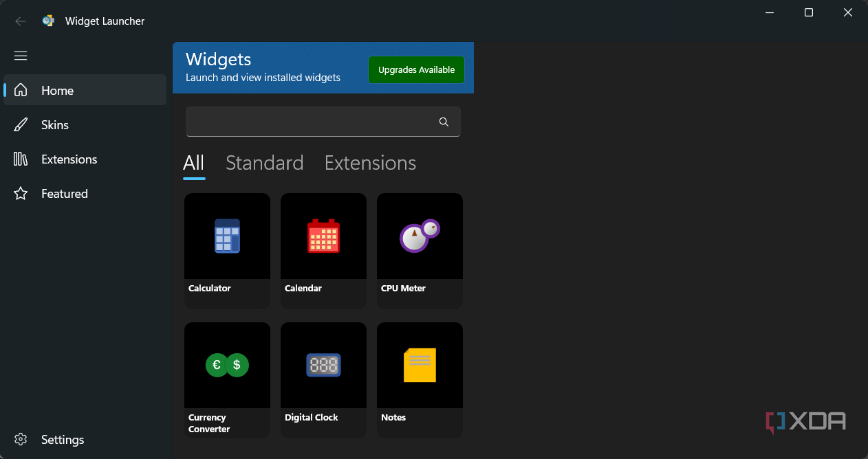Open the Home sidebar item
The image size is (868, 459).
coord(85,90)
